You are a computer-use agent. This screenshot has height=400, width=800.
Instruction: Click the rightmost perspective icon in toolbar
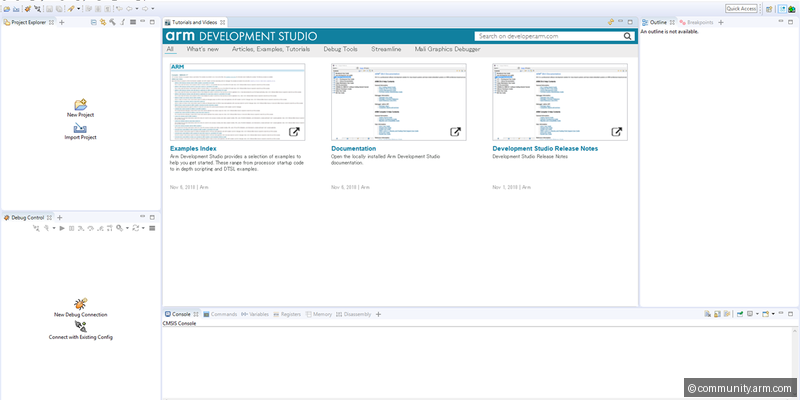click(x=791, y=9)
